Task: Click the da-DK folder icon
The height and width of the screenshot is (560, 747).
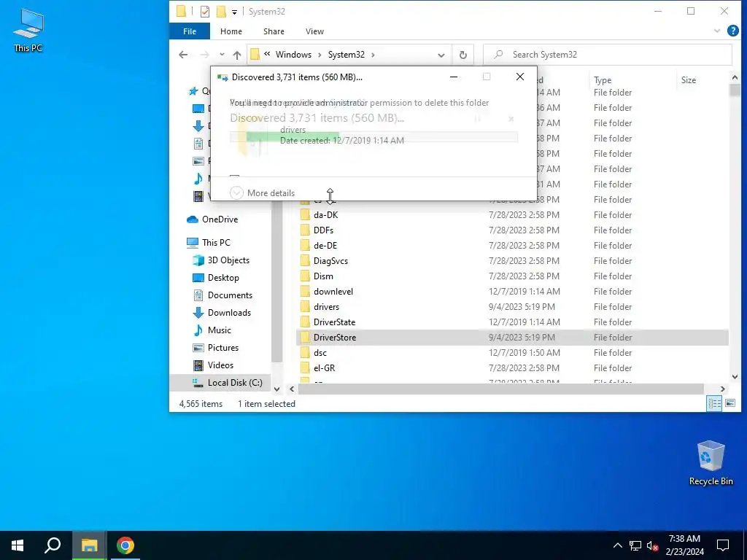Action: pyautogui.click(x=305, y=215)
